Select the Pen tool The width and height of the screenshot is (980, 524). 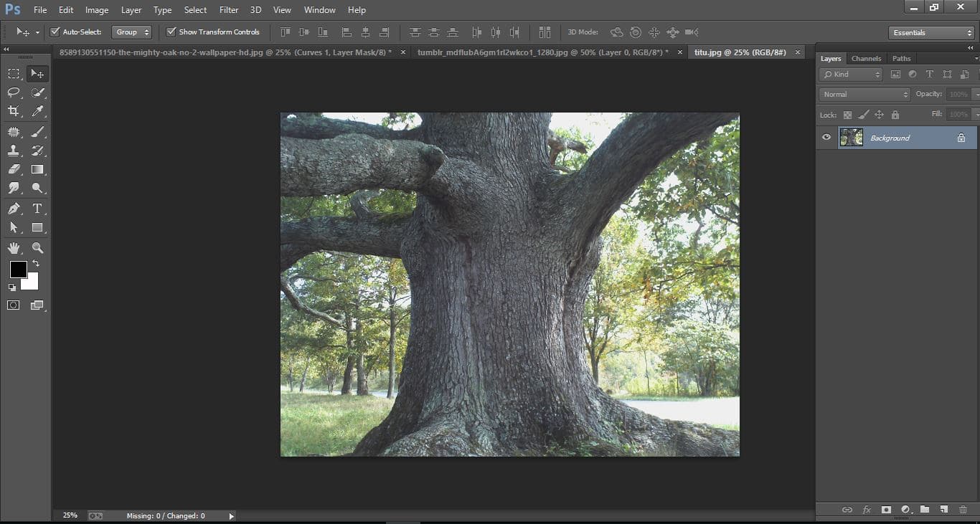[14, 209]
